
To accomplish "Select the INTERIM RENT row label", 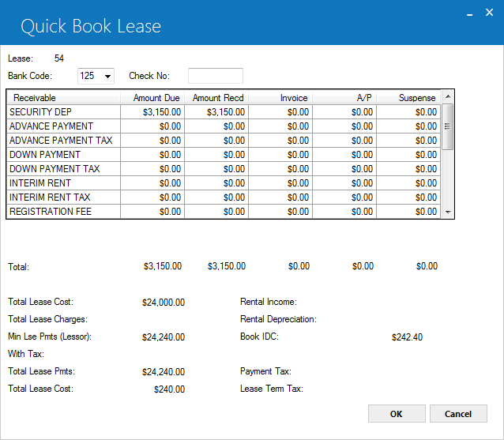I will (63, 183).
